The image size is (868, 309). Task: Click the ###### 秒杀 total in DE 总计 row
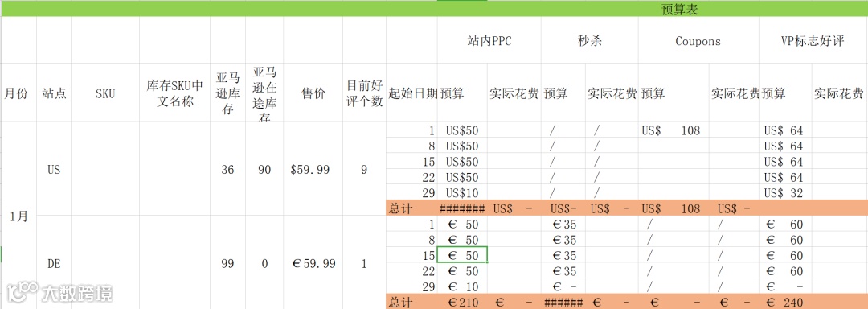pos(563,303)
